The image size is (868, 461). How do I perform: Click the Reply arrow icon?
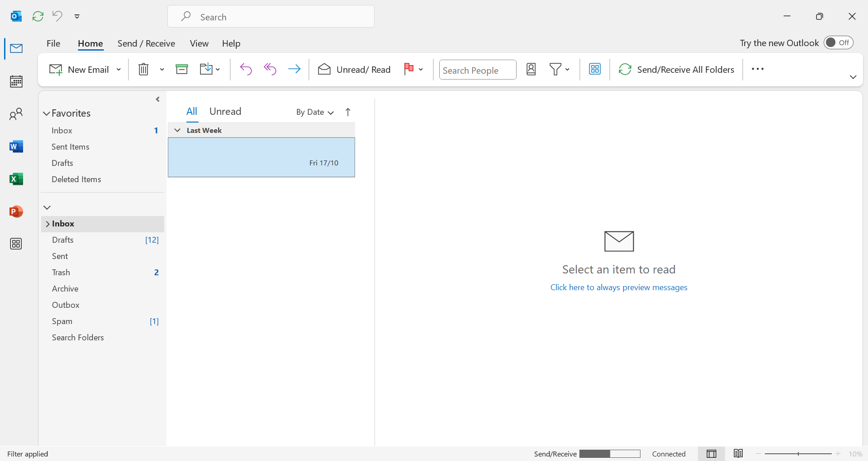pos(246,69)
